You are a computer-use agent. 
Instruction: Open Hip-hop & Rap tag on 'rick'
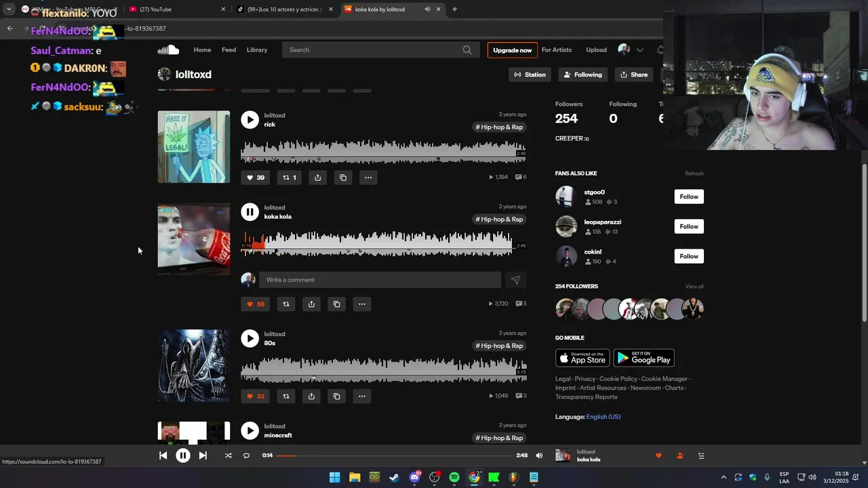(500, 127)
